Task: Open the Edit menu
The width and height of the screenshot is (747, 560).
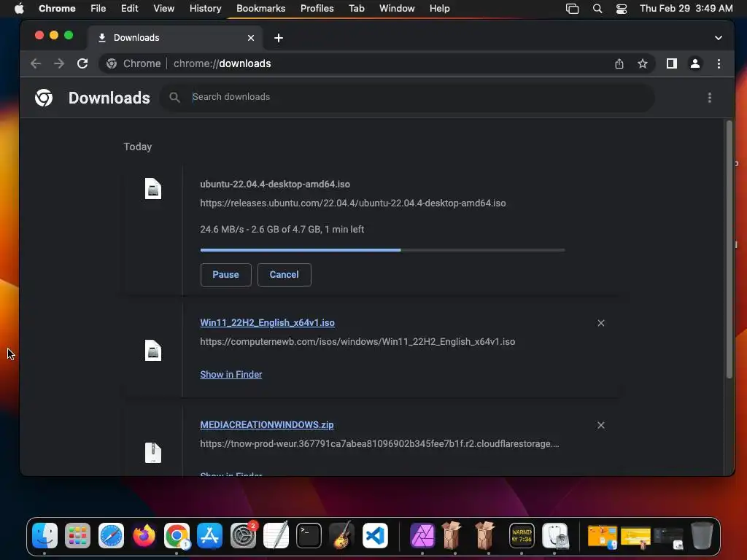Action: (129, 9)
